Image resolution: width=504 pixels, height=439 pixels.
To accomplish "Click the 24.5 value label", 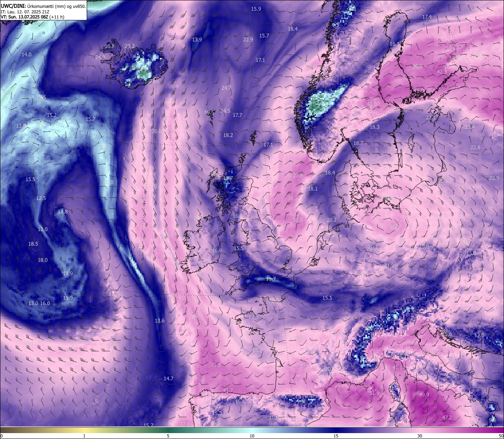I will click(x=225, y=111).
